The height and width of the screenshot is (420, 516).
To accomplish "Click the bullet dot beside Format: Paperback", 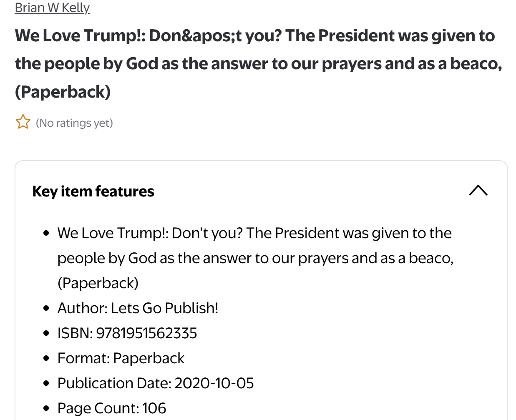I will 46,358.
